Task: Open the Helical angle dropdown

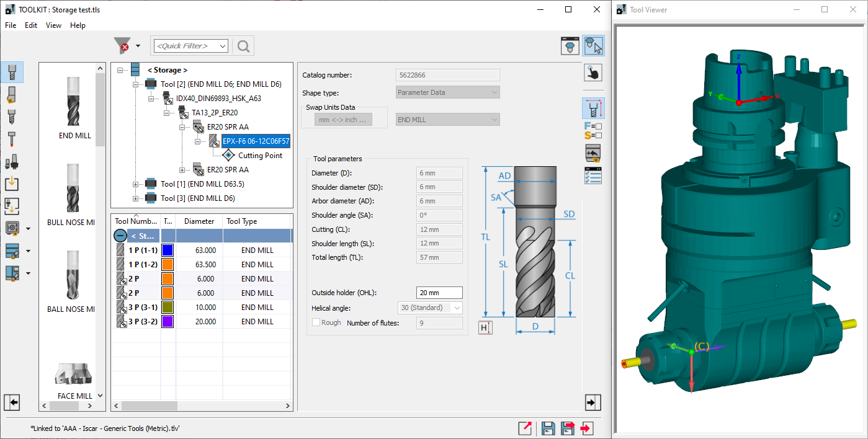Action: (457, 308)
